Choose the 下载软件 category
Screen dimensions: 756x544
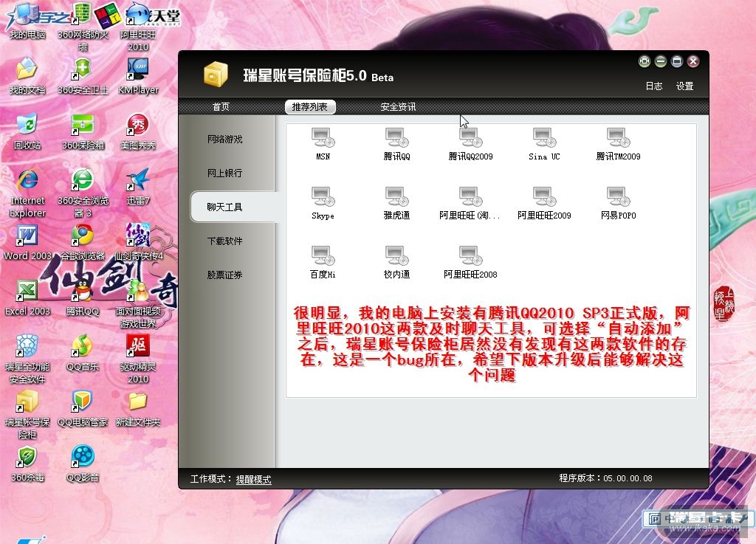(224, 241)
